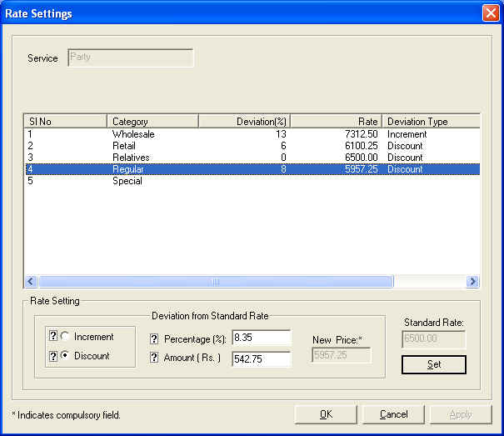The height and width of the screenshot is (436, 504).
Task: Click deviation value 13
Action: [281, 134]
